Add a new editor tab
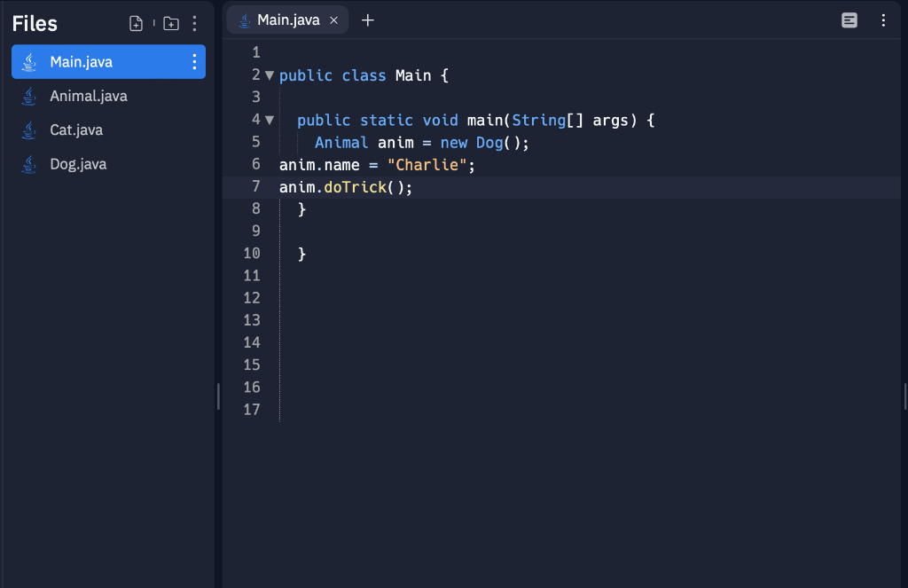Screen dimensions: 908x588 click(x=368, y=20)
